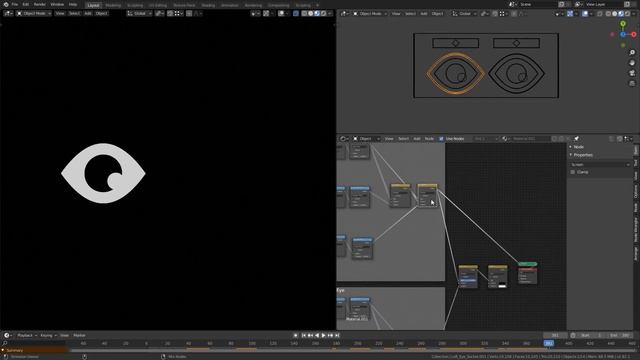Click the Blender logo icon in top menu
Screen dimensions: 640x360
[x=6, y=4]
